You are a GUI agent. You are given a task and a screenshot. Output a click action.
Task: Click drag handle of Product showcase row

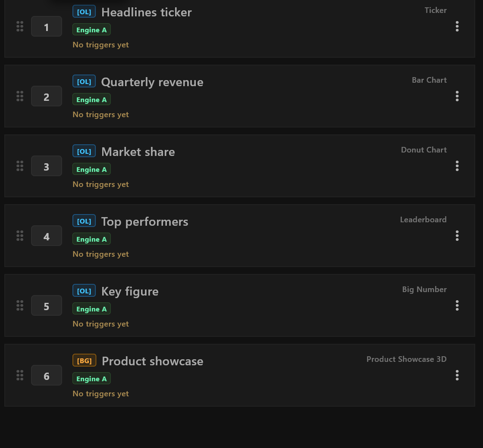point(20,375)
